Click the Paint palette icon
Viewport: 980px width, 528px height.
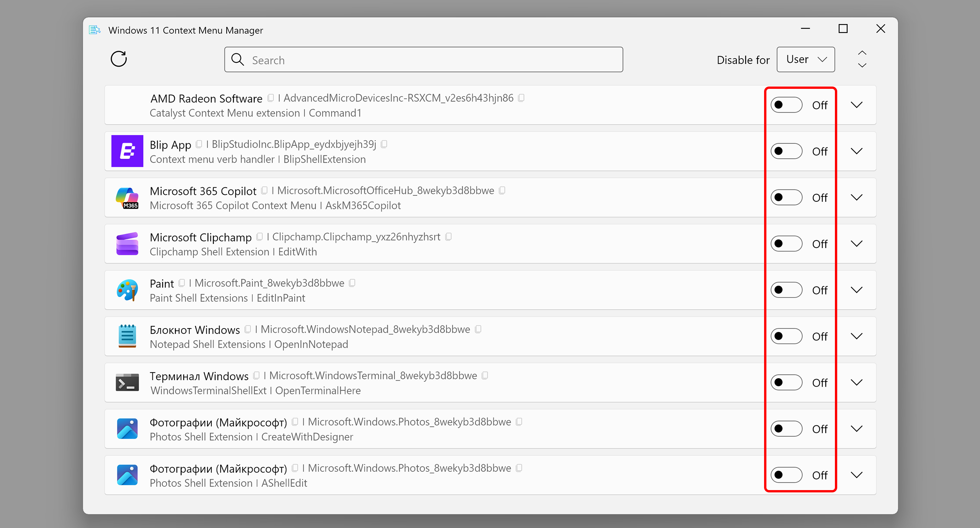(127, 290)
